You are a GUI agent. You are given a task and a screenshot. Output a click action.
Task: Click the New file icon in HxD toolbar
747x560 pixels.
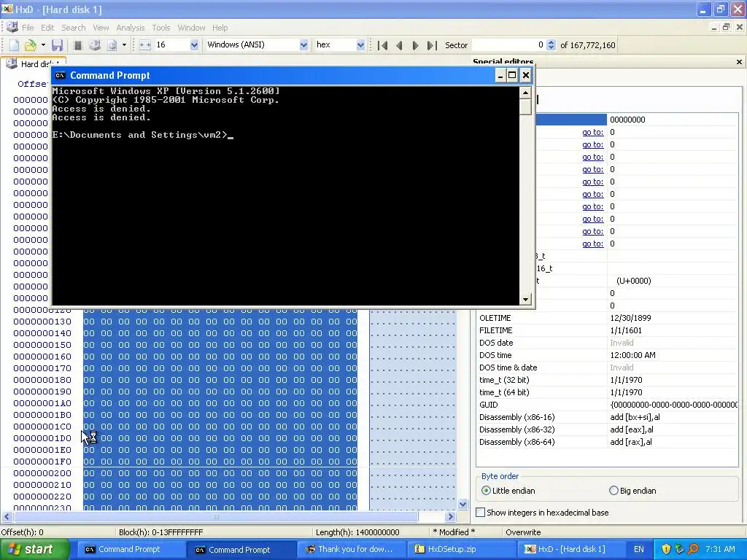point(15,45)
